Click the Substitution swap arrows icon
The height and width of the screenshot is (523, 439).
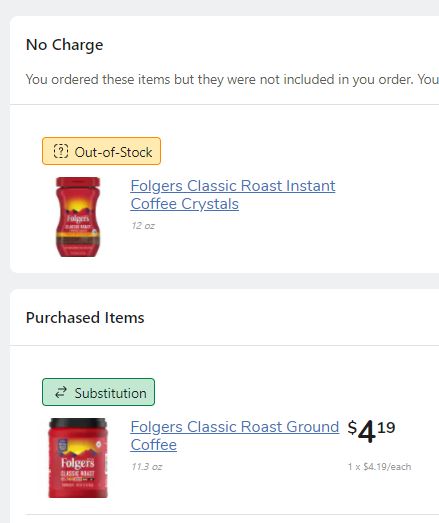click(61, 392)
